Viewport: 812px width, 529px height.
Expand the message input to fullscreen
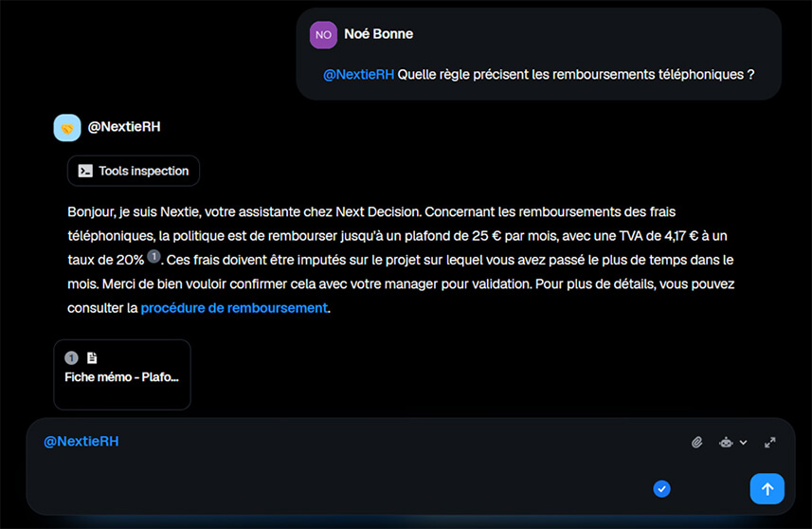(770, 442)
